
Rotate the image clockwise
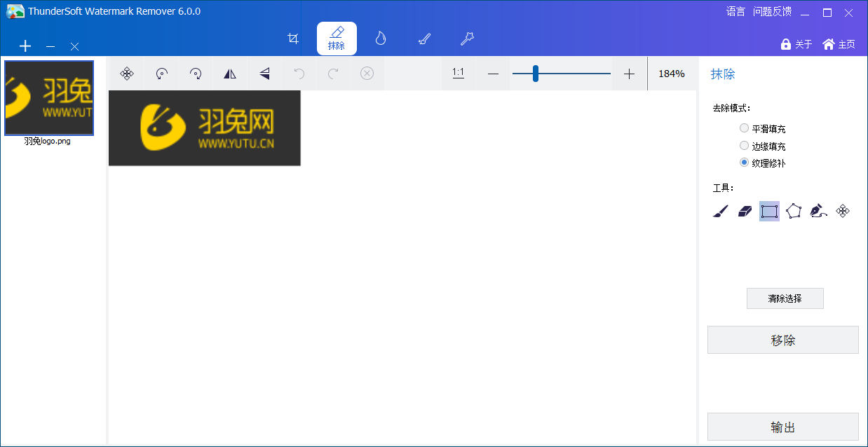(x=195, y=74)
